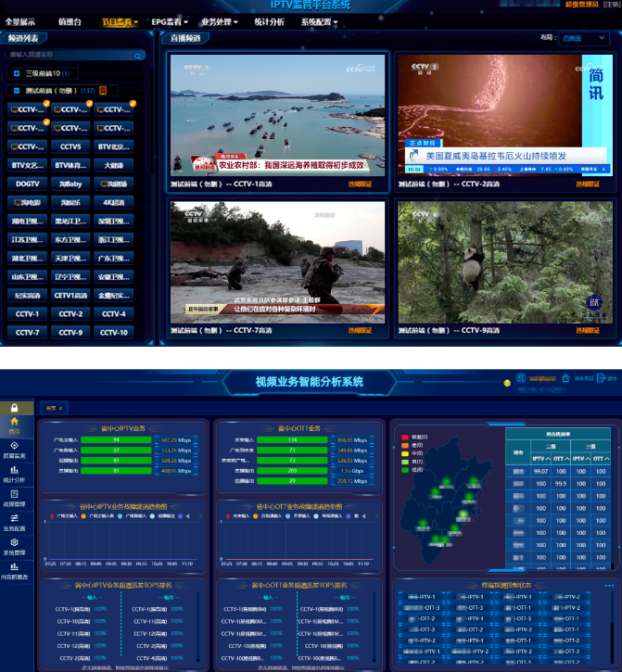Screen dimensions: 622x672
Task: Select the 全景展示 menu item
Action: point(20,22)
